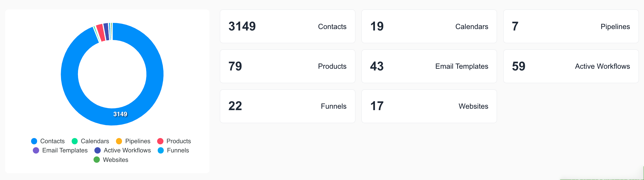Click the purple Email Templates legend marker
Viewport: 644px width, 180px height.
pos(36,150)
